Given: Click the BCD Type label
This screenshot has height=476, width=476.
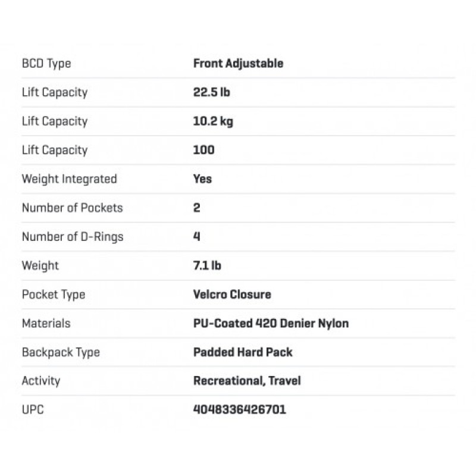Looking at the screenshot, I should (46, 64).
